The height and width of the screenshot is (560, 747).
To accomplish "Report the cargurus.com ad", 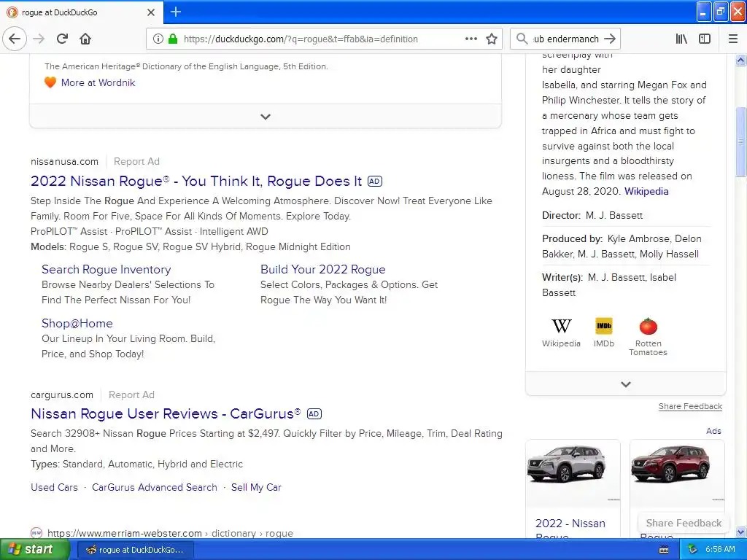I will [x=131, y=394].
